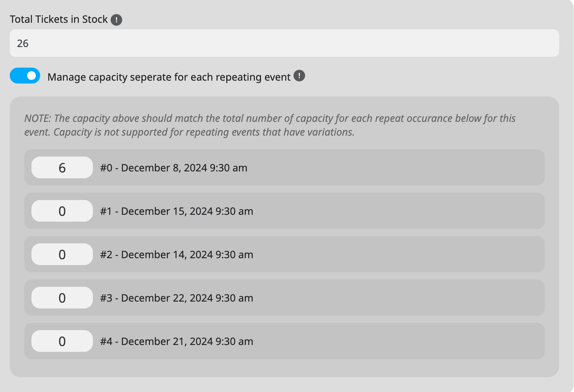The height and width of the screenshot is (392, 574).
Task: Click the #2 - December 14, 2024 label
Action: pos(177,255)
